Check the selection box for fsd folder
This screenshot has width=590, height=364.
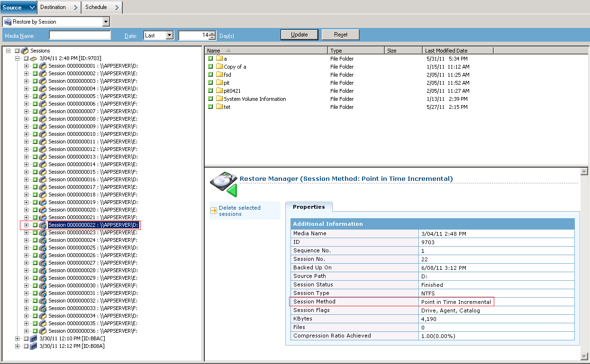pos(210,75)
